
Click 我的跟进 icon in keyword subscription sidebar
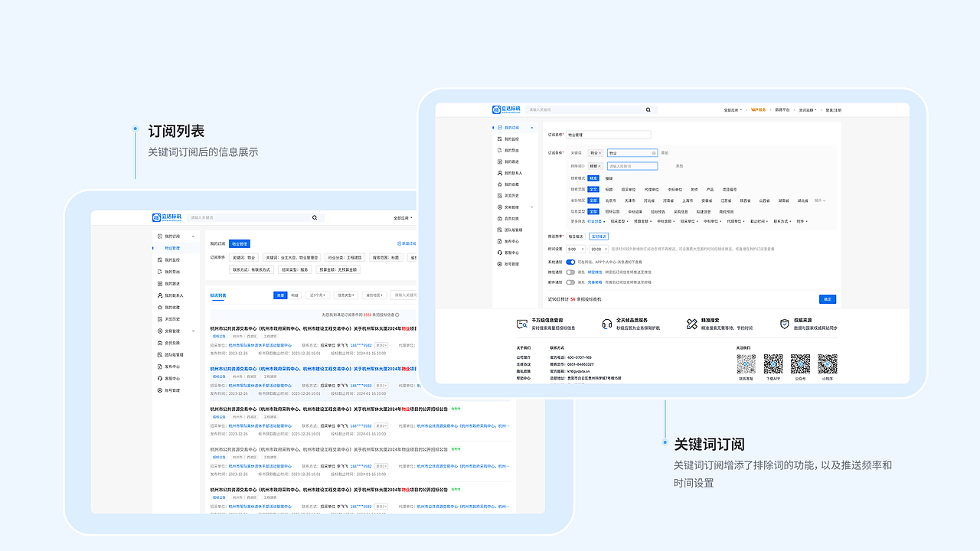point(499,161)
